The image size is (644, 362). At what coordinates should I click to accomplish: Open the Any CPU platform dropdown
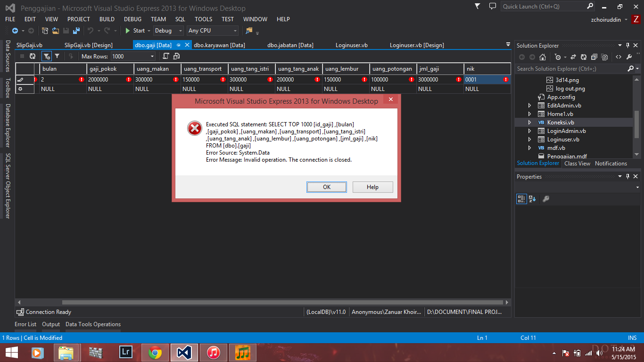click(x=213, y=31)
